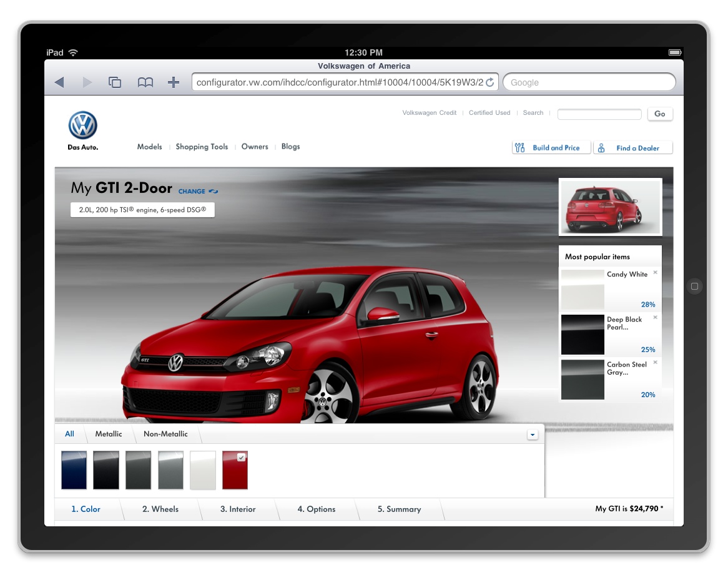The height and width of the screenshot is (575, 728).
Task: Open the rear-view car thumbnail
Action: 611,207
